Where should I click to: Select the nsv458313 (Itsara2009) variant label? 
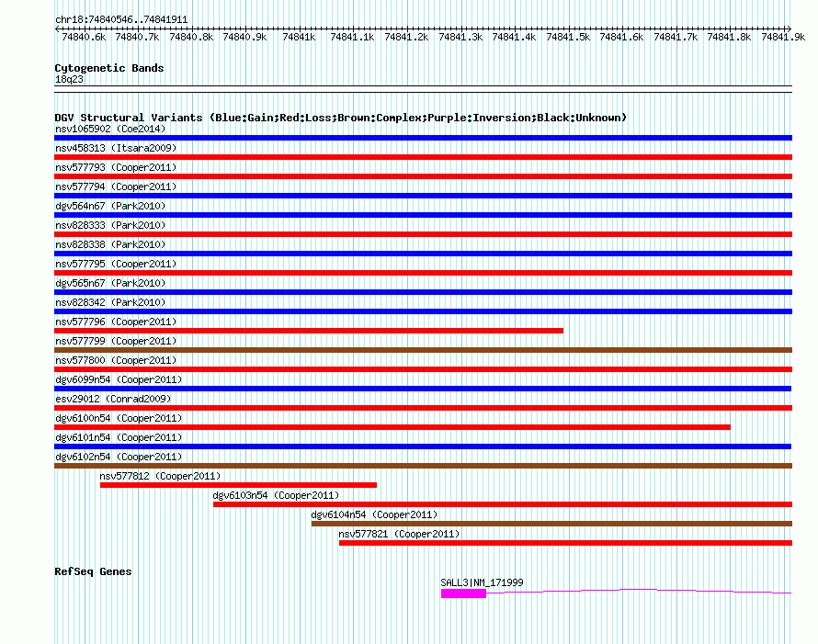point(116,148)
